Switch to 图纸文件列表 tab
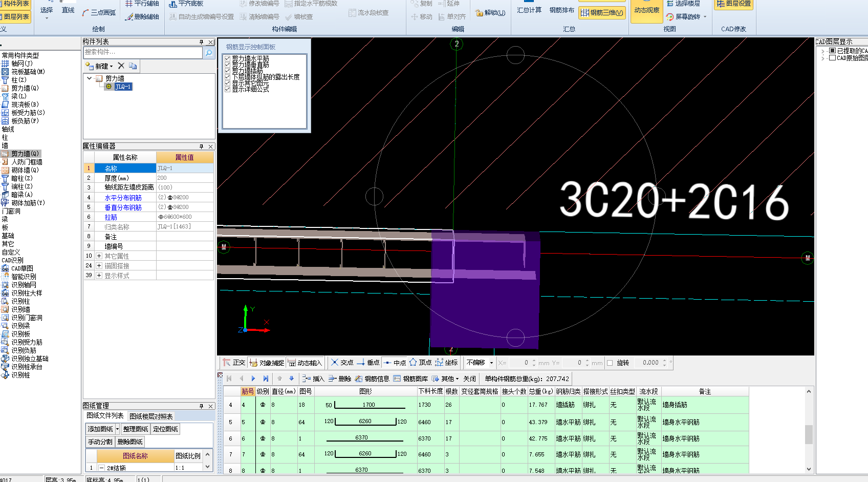The image size is (868, 482). (x=105, y=415)
